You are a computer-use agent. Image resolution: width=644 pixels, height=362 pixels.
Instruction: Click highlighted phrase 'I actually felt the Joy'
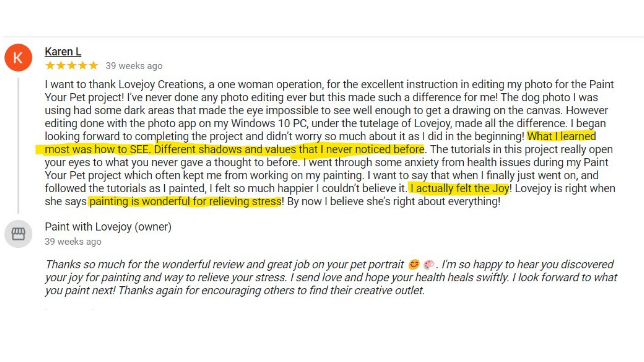coord(459,188)
